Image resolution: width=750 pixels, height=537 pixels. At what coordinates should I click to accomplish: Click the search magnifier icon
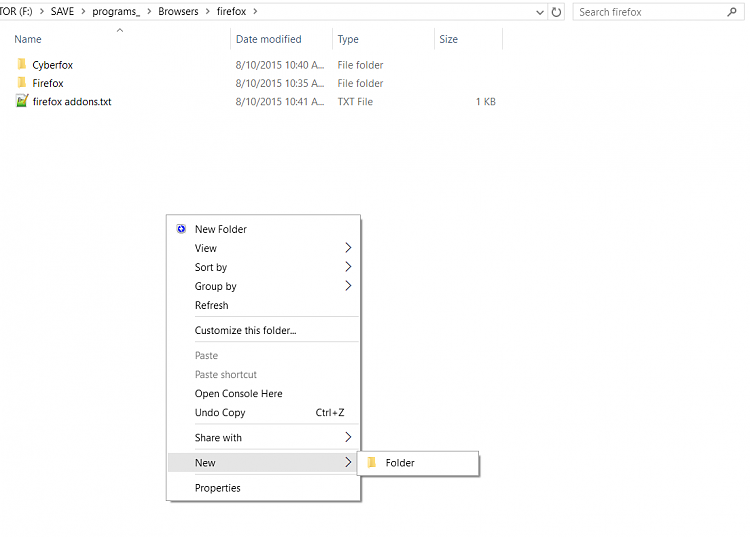732,12
